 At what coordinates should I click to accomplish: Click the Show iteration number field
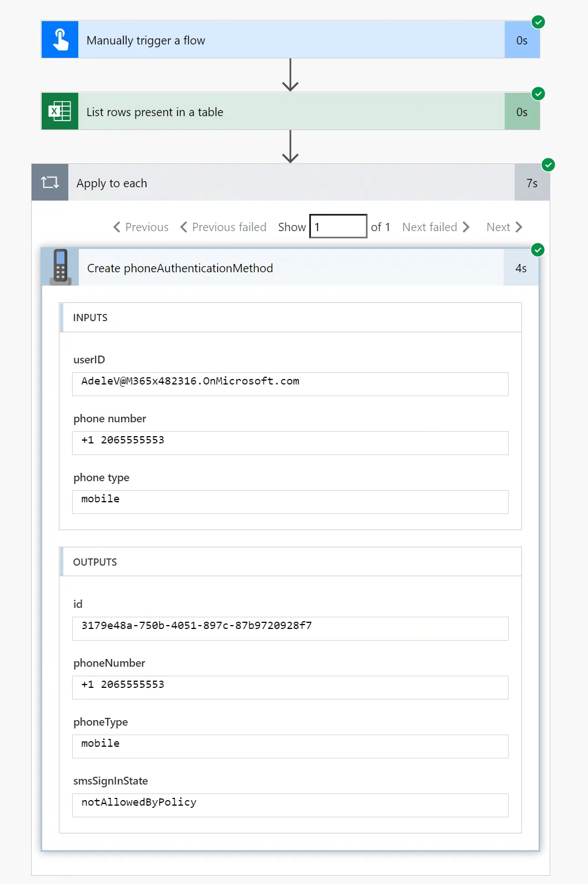[338, 226]
